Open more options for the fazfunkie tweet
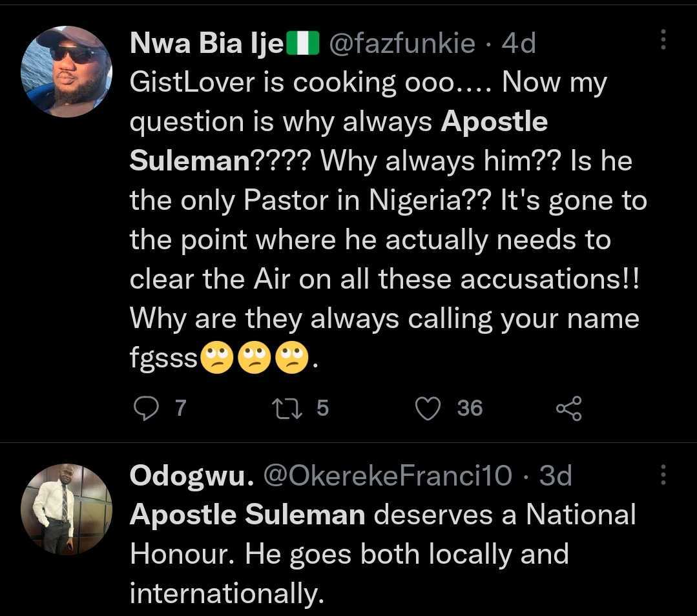 [x=663, y=40]
